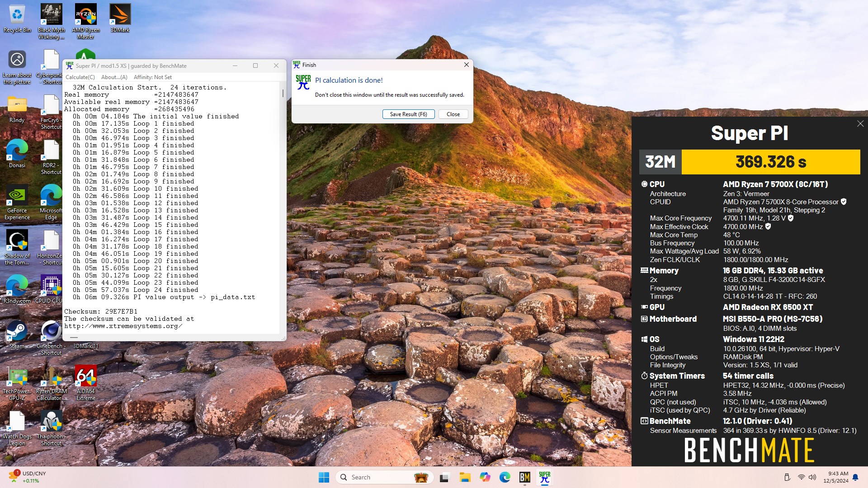The width and height of the screenshot is (868, 488).
Task: Launch Shadow of the Tomb Raider icon
Action: (17, 248)
